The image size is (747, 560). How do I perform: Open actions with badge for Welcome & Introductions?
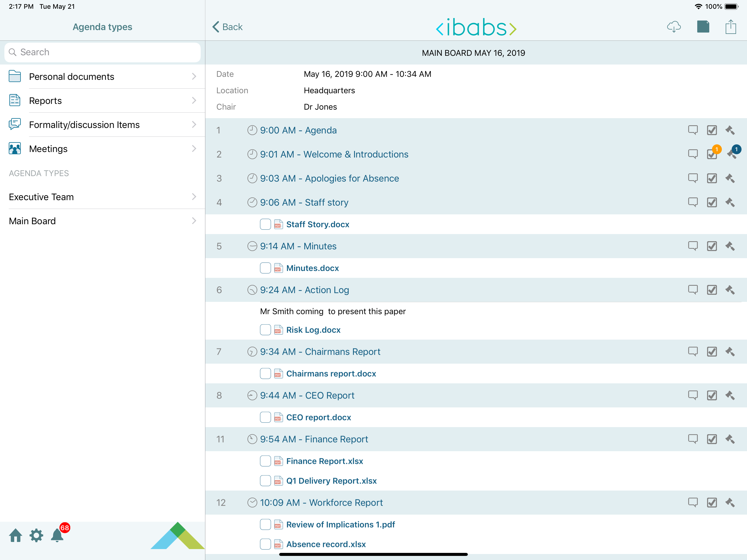(x=712, y=154)
